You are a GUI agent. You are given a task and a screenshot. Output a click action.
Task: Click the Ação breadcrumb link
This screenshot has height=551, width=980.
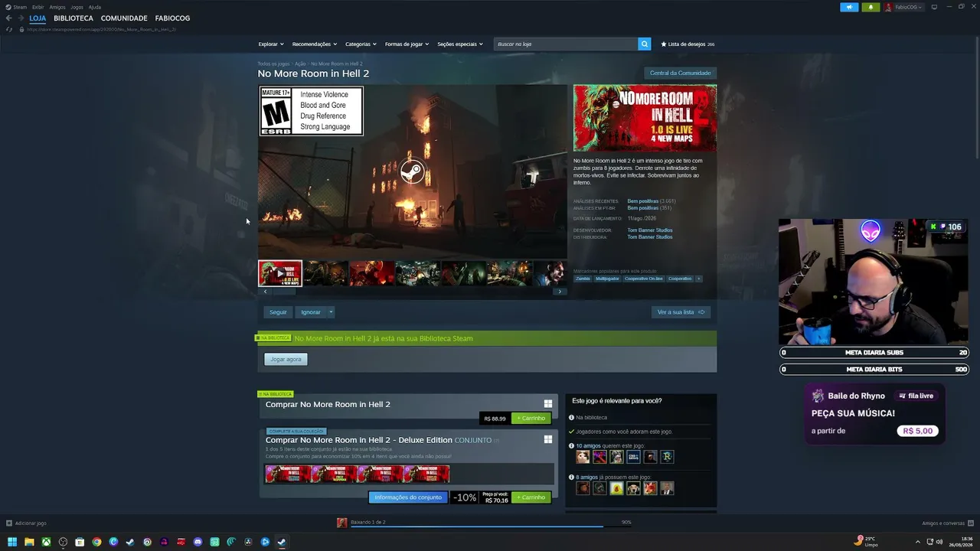point(300,64)
